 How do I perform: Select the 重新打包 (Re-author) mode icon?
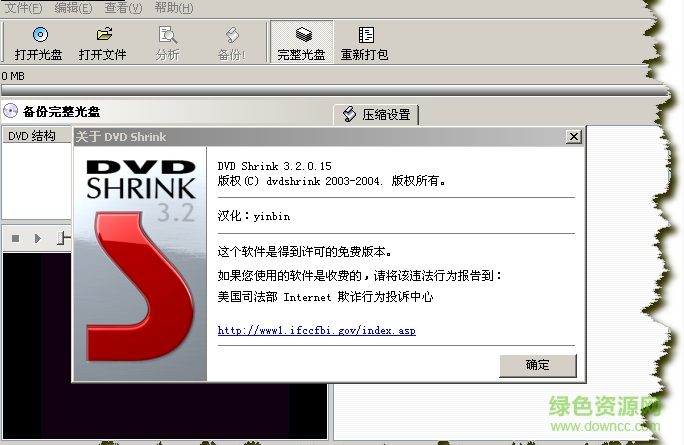(x=365, y=43)
